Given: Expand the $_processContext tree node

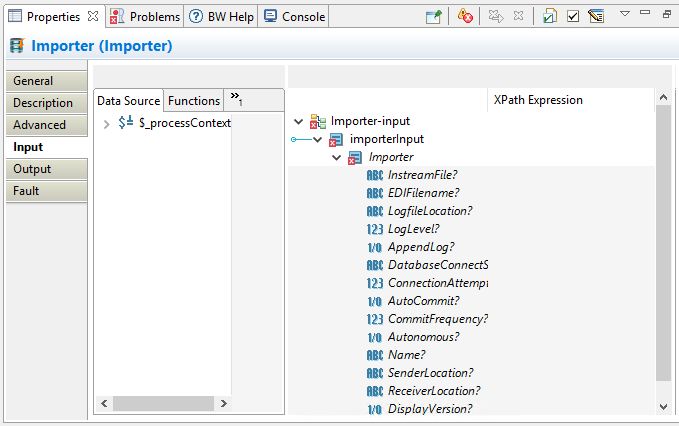Looking at the screenshot, I should pyautogui.click(x=107, y=124).
